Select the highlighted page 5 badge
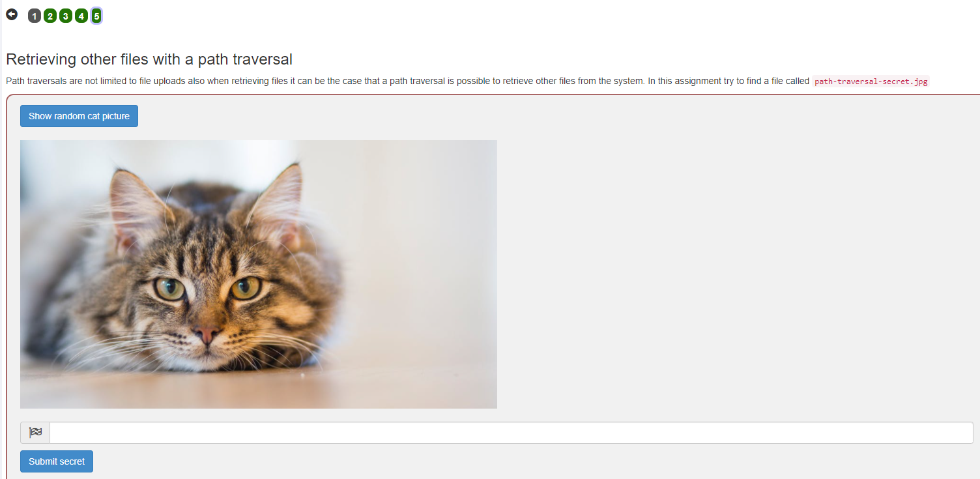Screen dimensions: 980x479 point(96,16)
